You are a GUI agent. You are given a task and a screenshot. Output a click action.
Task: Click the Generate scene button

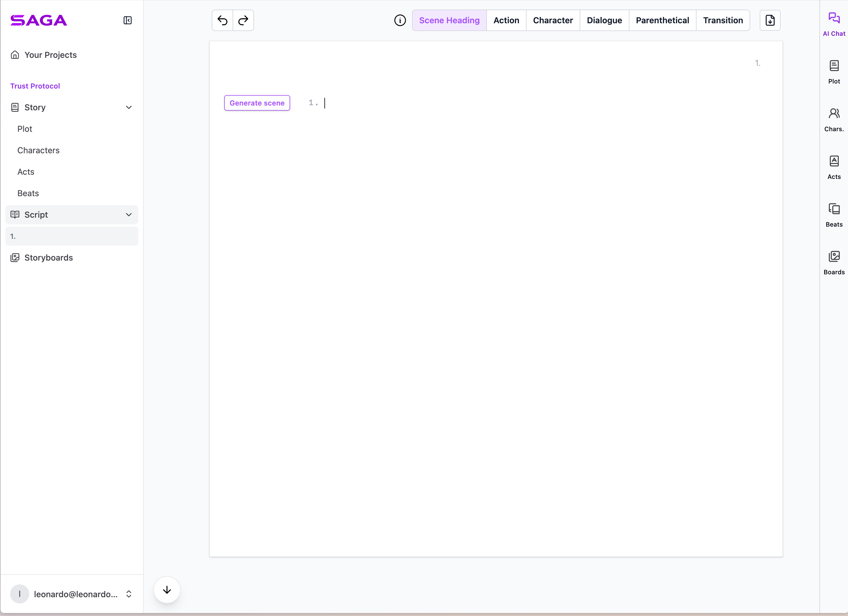[257, 103]
